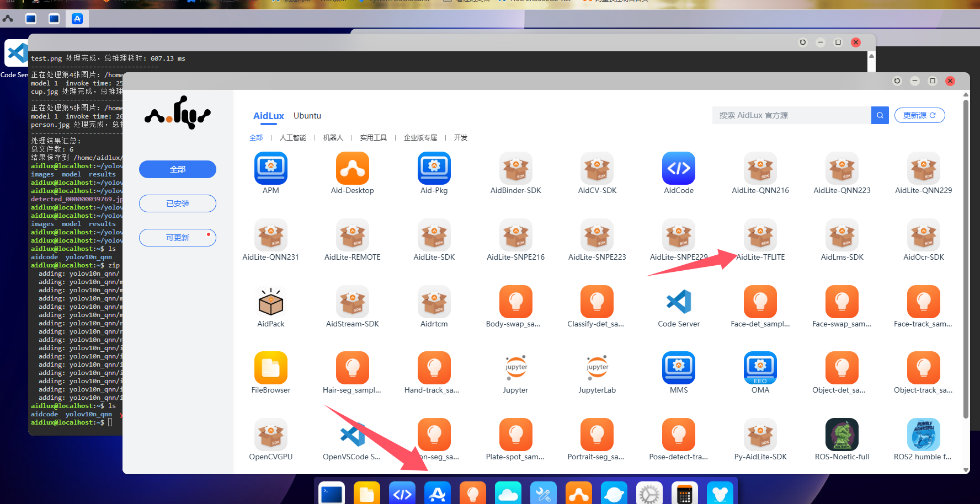
Task: Switch to the Ubuntu source tab
Action: [x=307, y=116]
